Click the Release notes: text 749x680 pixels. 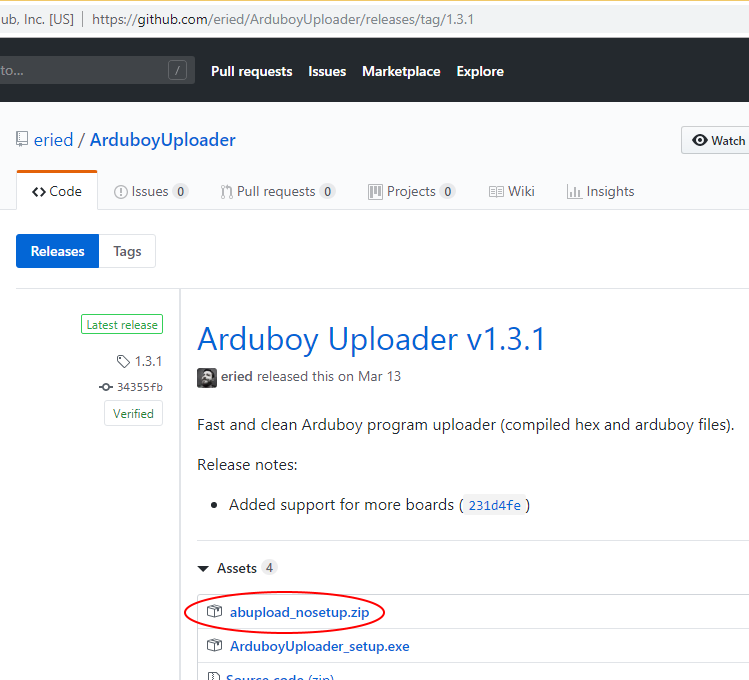click(x=247, y=465)
